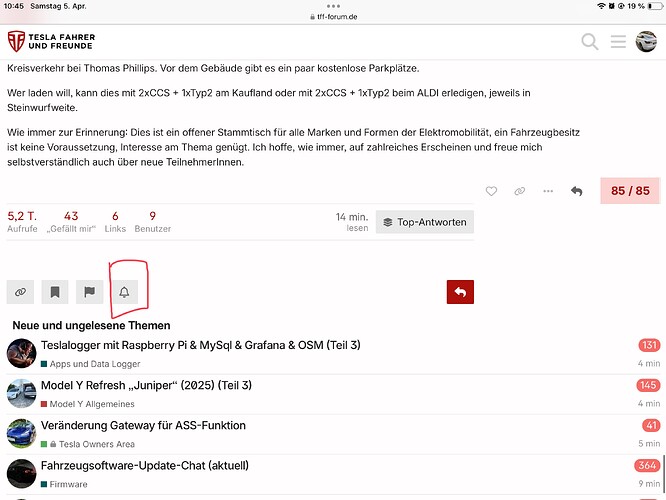Copy the post link via chain icon
Screen dimensions: 666x500
519,191
